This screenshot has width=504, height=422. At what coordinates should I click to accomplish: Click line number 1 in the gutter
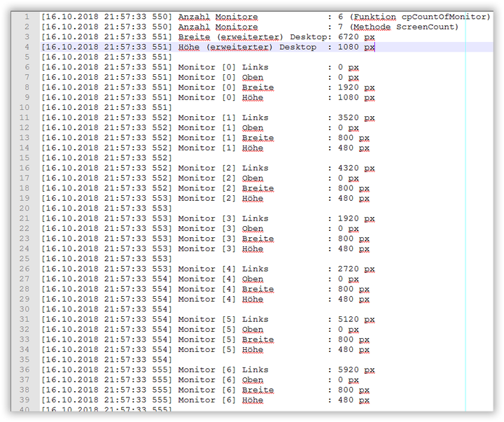[27, 17]
